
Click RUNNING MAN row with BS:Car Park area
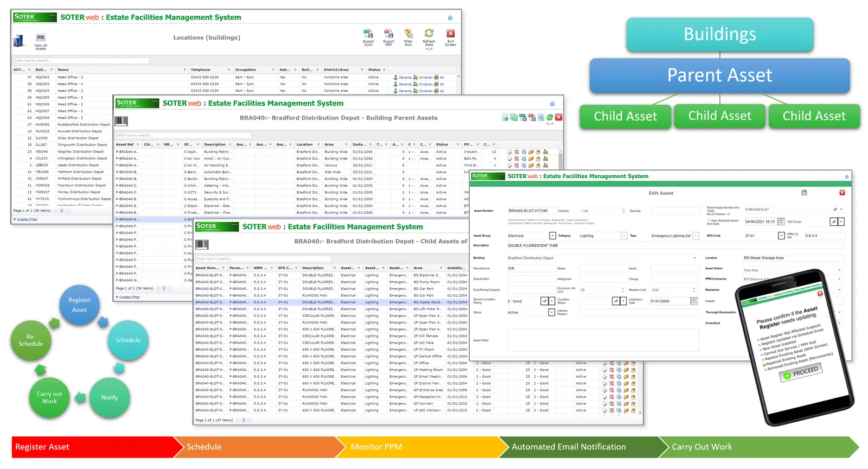(x=331, y=295)
